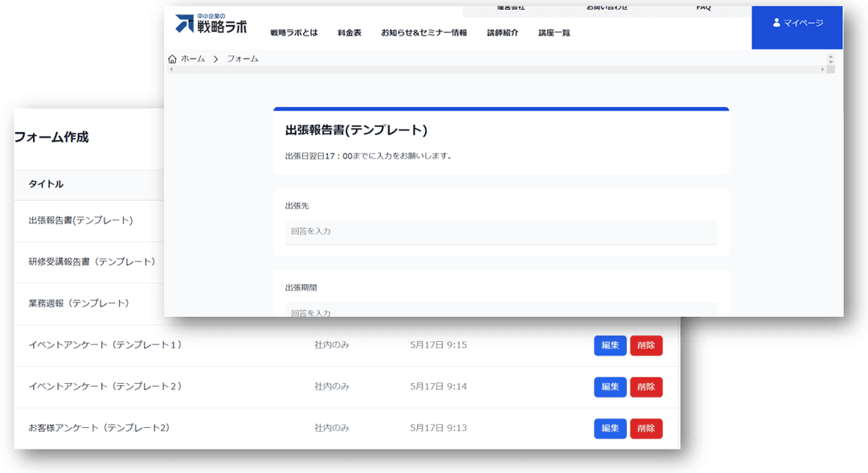
Task: Click the フォーム breadcrumb link
Action: (x=242, y=59)
